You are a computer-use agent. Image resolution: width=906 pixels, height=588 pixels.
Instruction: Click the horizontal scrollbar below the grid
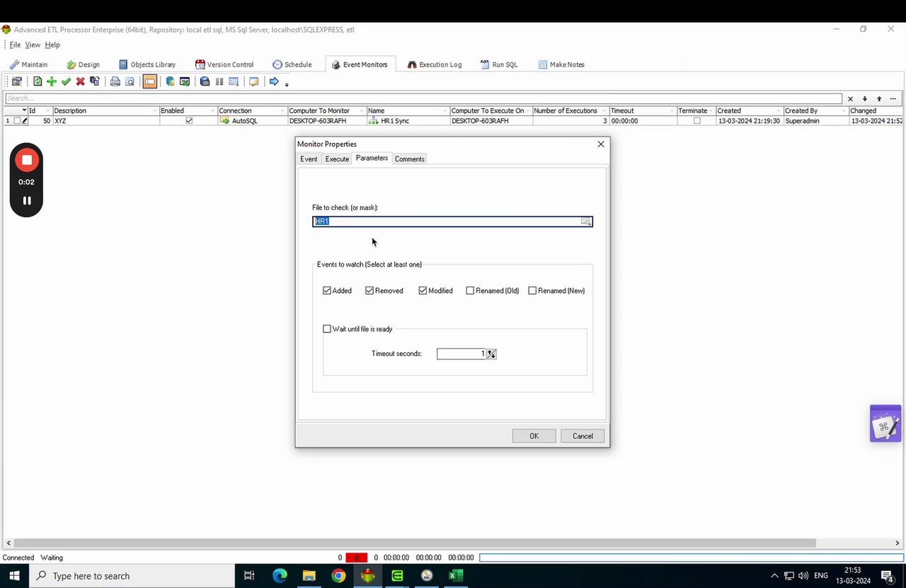coord(415,543)
